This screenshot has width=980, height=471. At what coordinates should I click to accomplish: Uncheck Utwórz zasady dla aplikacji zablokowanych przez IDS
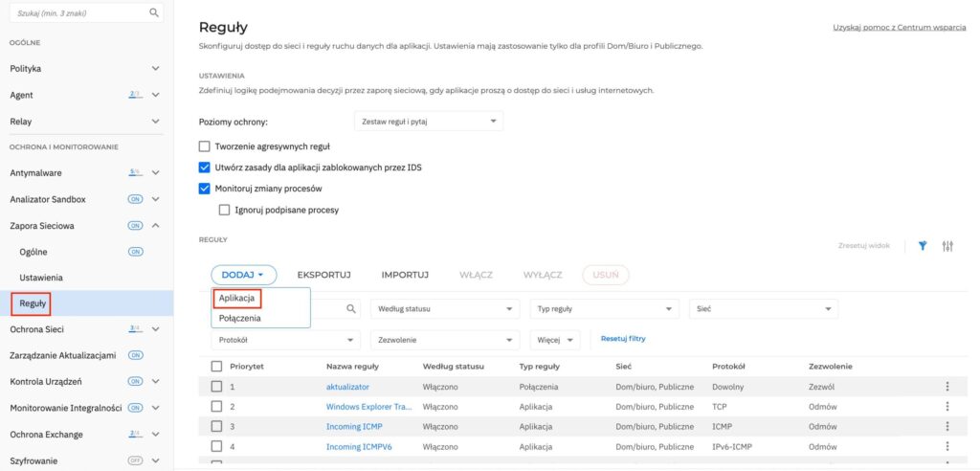point(205,168)
